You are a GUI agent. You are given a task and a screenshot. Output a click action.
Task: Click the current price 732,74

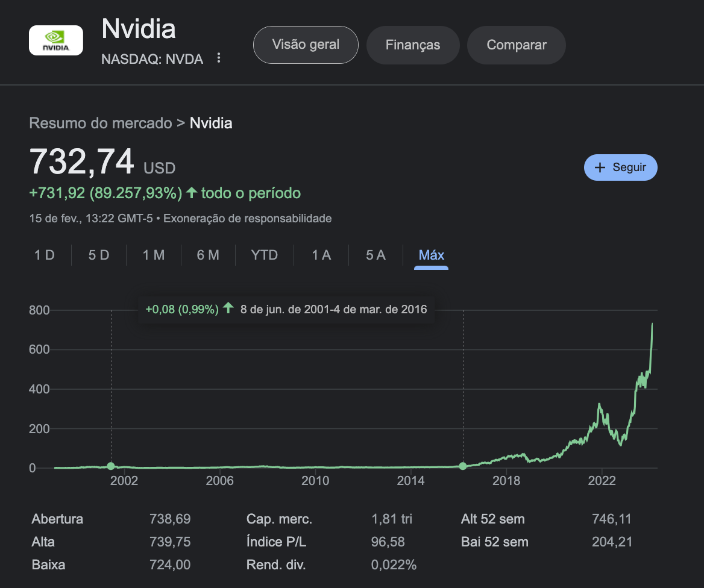[x=82, y=161]
